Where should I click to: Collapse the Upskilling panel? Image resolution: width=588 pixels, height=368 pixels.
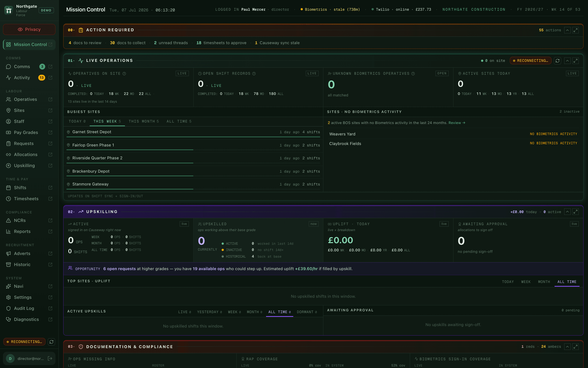click(x=567, y=212)
